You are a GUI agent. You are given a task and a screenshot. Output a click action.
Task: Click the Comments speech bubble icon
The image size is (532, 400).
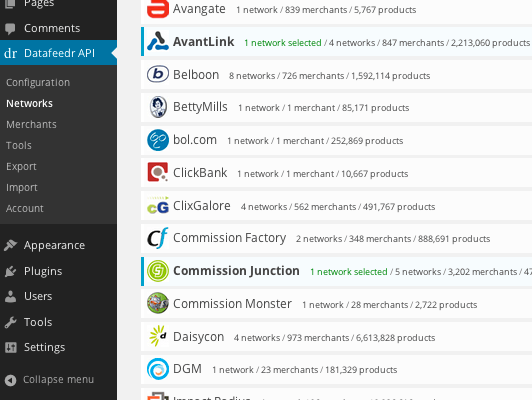pos(11,28)
